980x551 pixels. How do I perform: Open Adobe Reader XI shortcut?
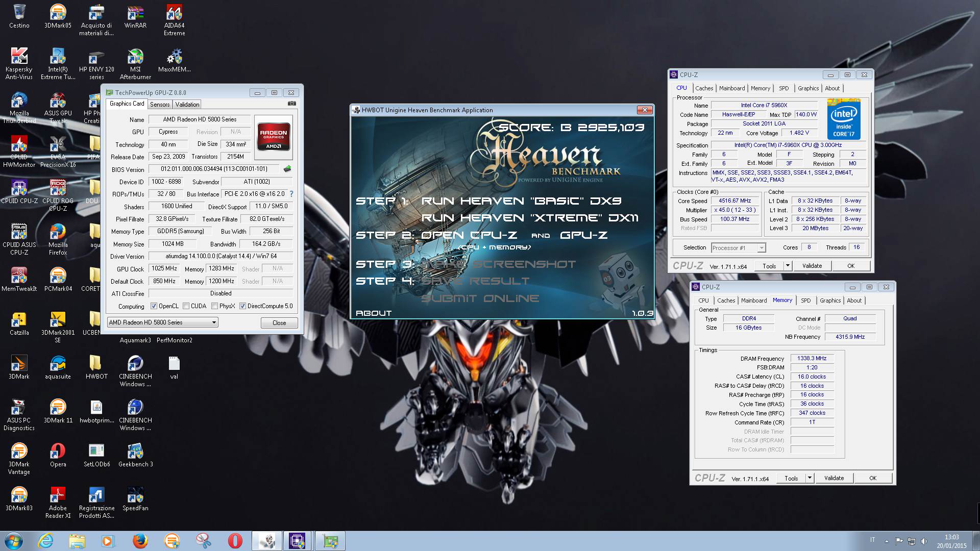pos(58,503)
